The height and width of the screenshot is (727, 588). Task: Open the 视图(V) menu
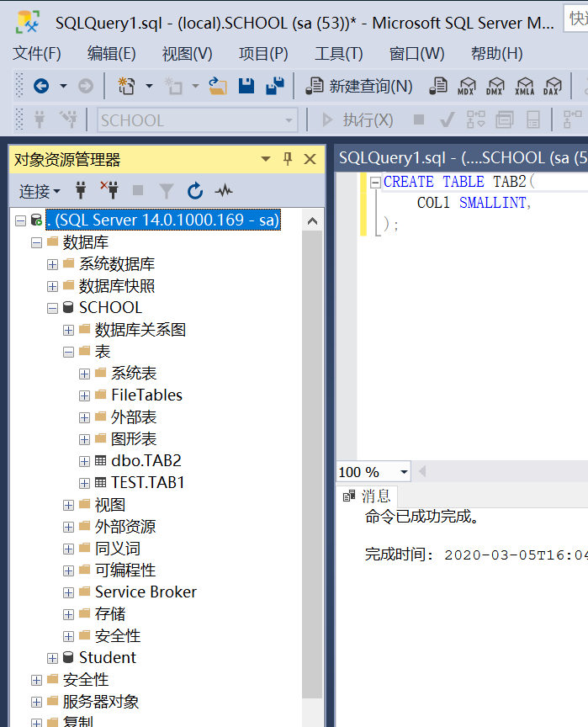[x=187, y=53]
